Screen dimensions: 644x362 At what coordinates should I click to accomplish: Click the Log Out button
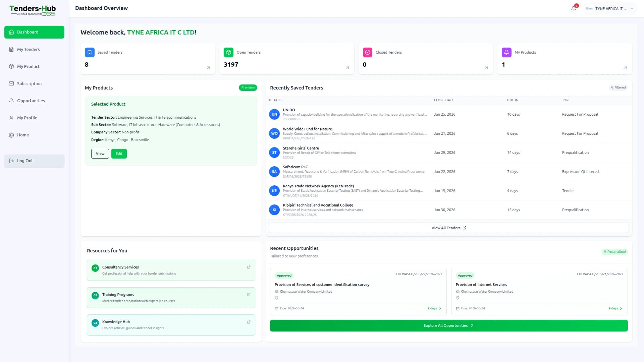tap(34, 161)
